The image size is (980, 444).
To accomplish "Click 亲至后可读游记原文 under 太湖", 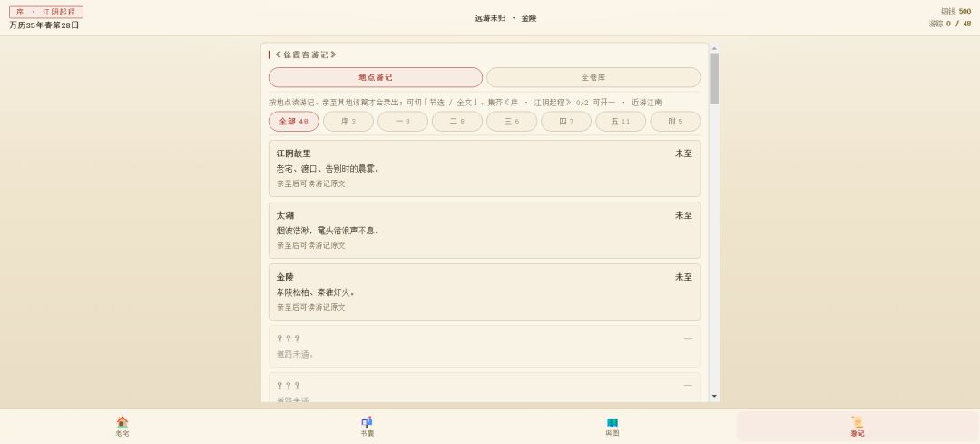I will tap(311, 246).
